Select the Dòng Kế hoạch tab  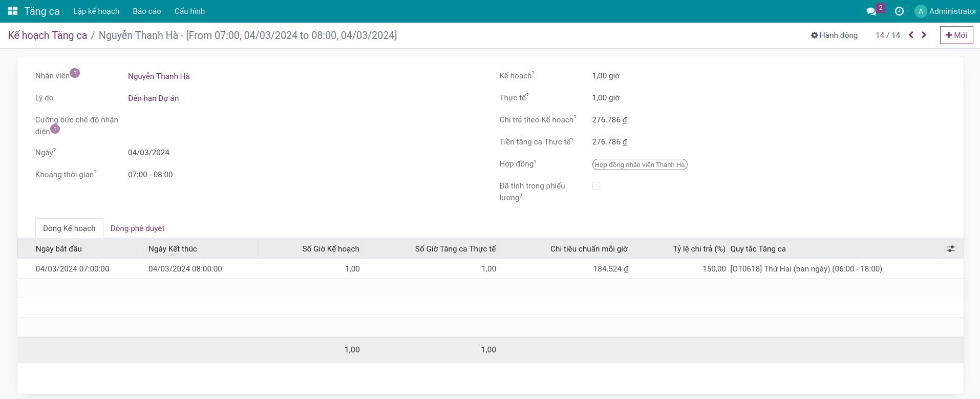[x=69, y=228]
